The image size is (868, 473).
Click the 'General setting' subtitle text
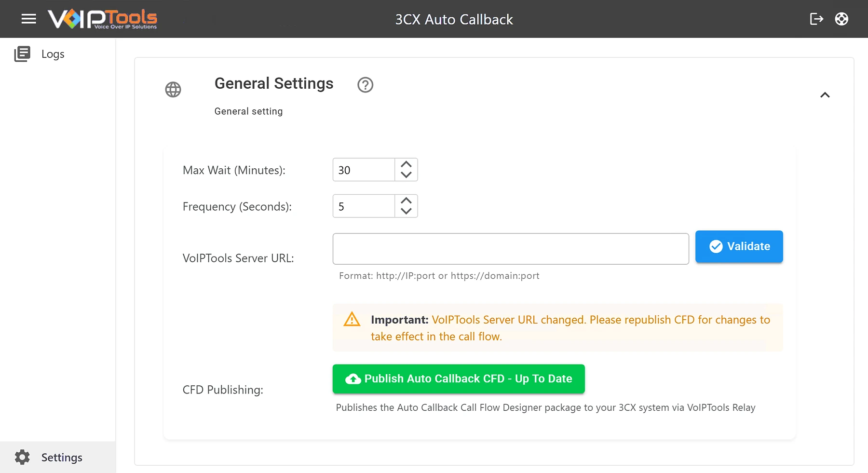coord(249,111)
